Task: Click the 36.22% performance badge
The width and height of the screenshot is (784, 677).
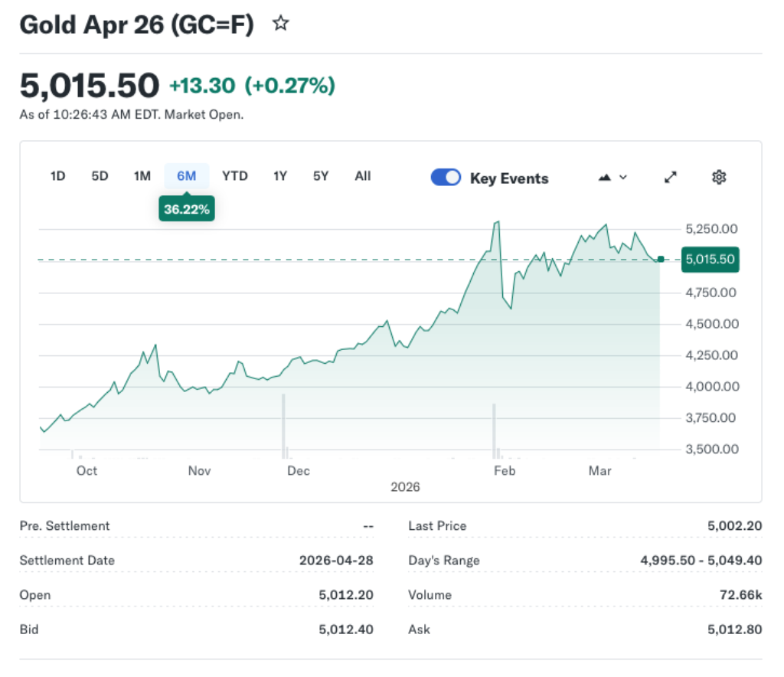Action: pos(187,209)
